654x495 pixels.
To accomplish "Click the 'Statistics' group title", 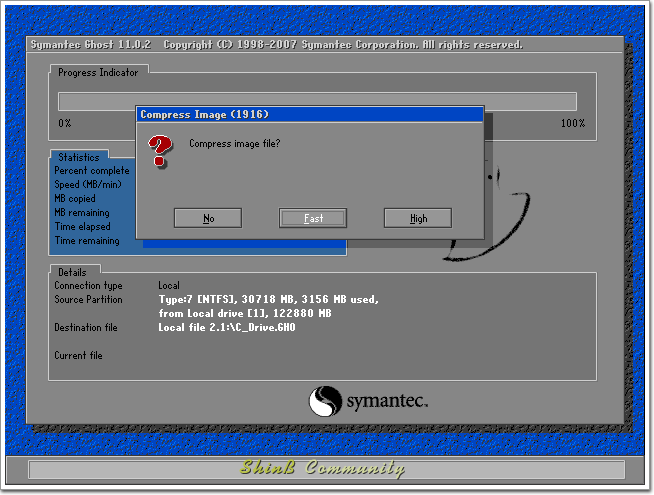I will [79, 157].
